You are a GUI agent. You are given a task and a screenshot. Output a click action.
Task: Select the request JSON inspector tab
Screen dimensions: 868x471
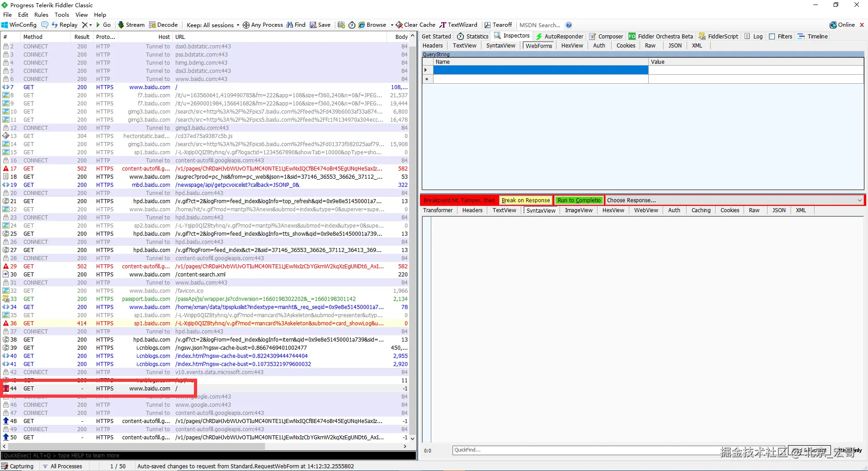point(675,45)
